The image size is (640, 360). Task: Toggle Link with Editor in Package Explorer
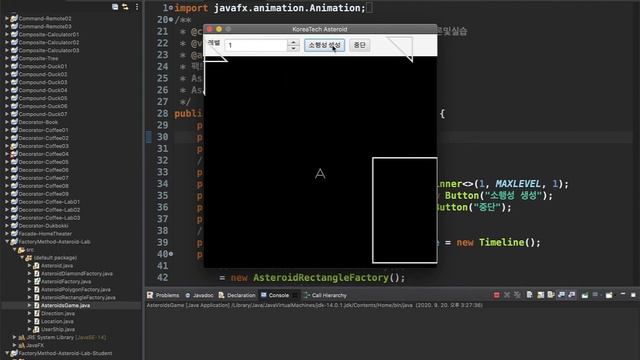(x=125, y=7)
